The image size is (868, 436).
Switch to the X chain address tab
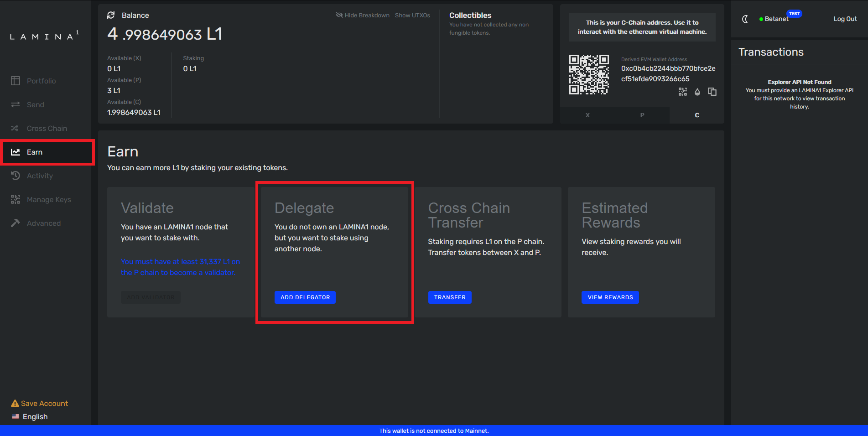[587, 115]
